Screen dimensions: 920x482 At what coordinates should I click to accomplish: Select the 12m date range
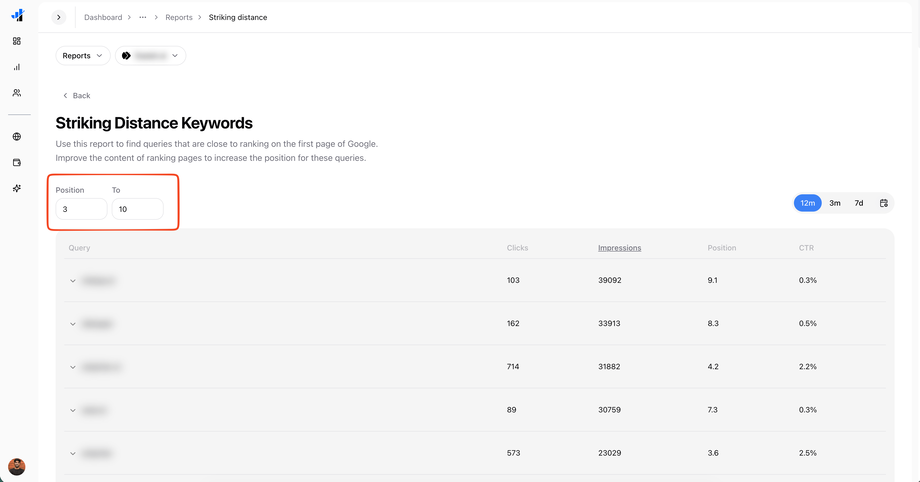pos(808,203)
